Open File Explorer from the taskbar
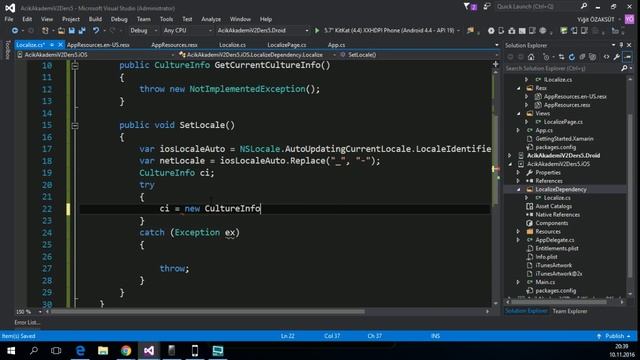640x360 pixels. pyautogui.click(x=103, y=351)
